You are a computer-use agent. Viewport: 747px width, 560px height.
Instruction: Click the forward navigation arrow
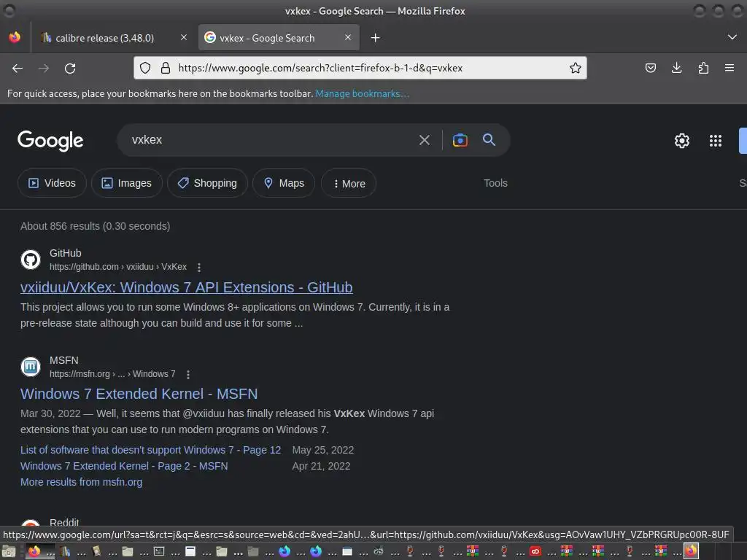pos(44,69)
